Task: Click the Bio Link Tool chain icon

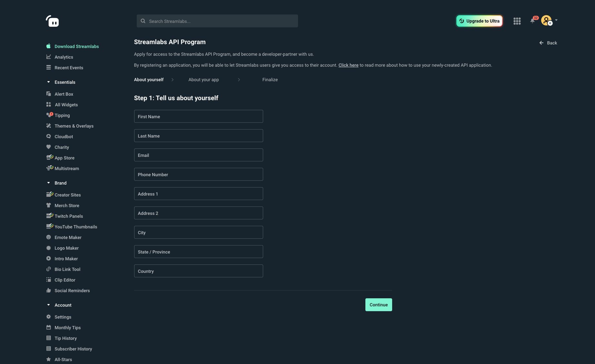Action: (x=48, y=269)
